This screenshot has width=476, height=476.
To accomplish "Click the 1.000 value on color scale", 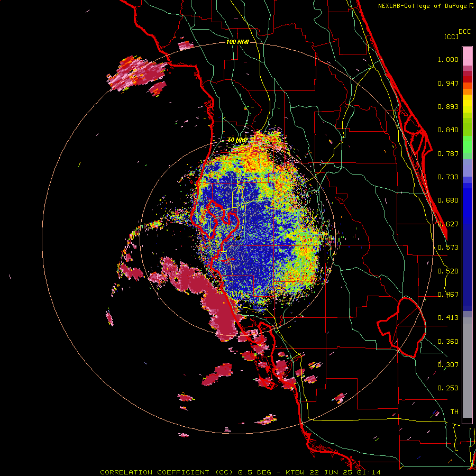I will point(448,59).
